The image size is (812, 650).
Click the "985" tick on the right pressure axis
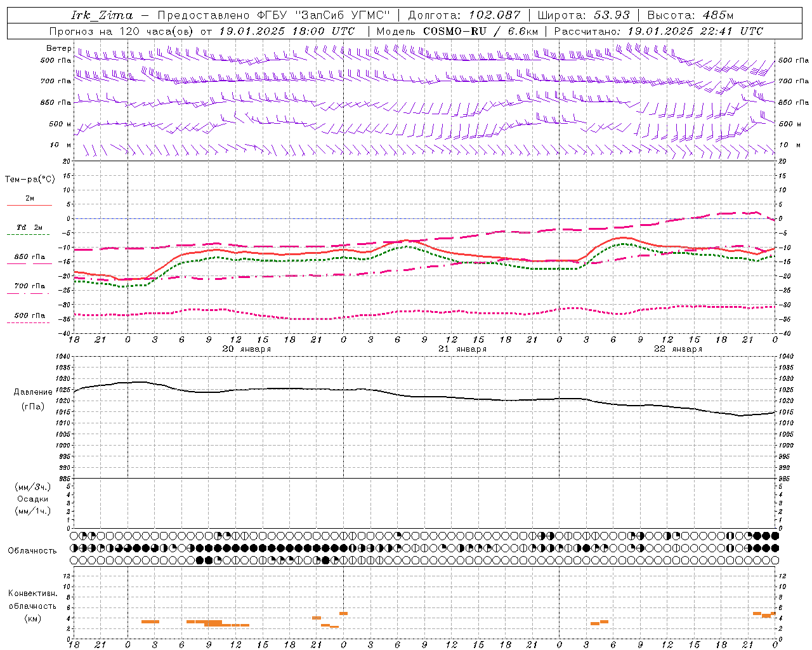[x=785, y=478]
